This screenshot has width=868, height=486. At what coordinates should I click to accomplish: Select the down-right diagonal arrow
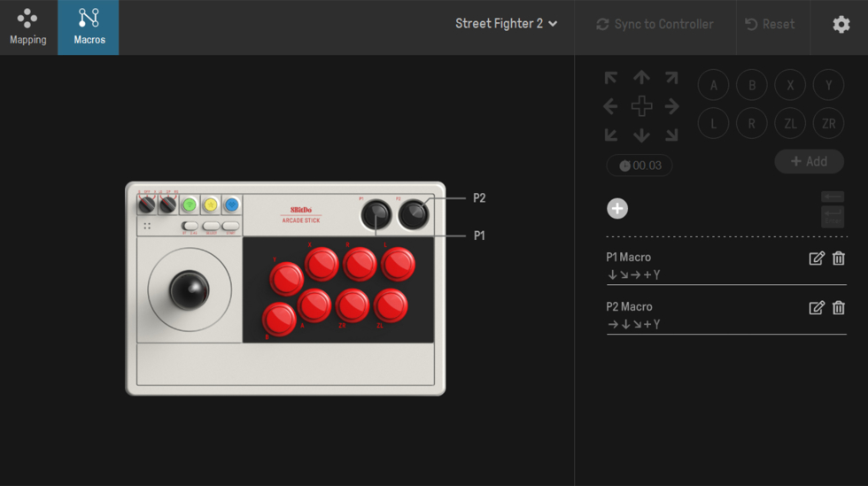pos(671,135)
